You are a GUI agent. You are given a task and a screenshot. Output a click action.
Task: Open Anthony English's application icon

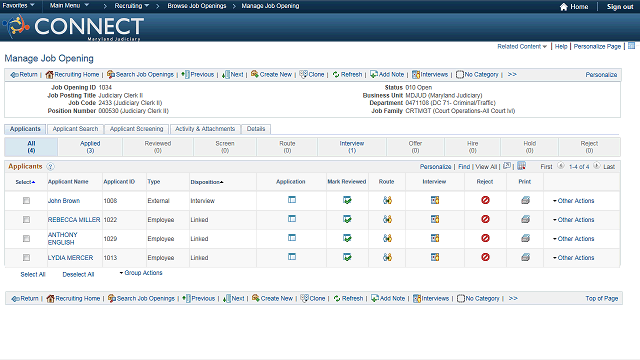292,238
